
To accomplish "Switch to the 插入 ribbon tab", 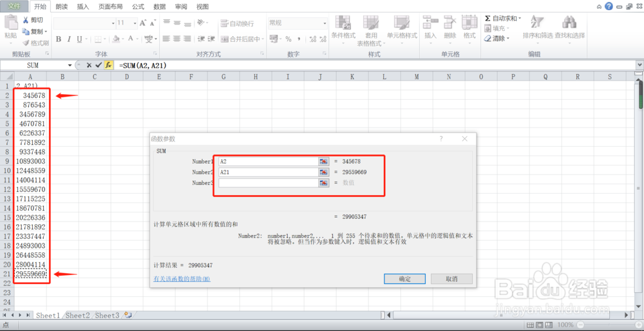I will click(83, 6).
